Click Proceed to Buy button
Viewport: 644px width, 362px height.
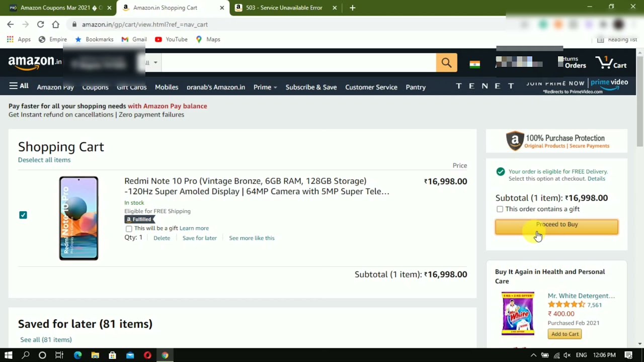click(556, 227)
